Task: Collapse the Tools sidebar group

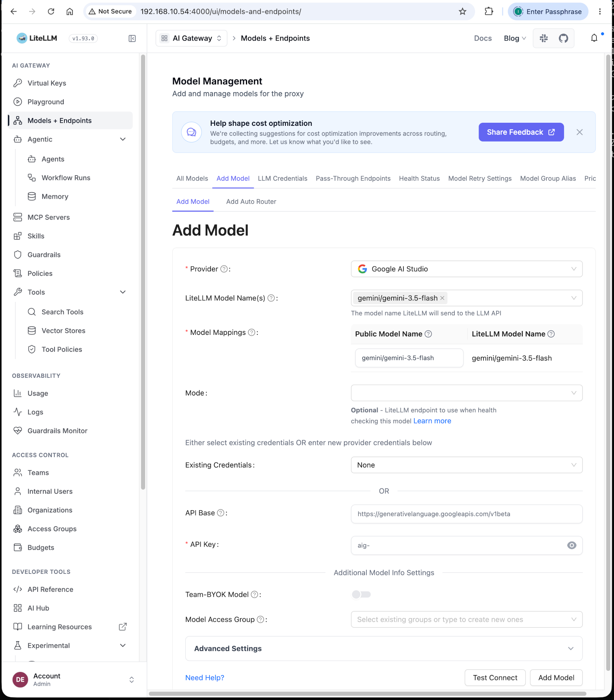Action: [70, 292]
